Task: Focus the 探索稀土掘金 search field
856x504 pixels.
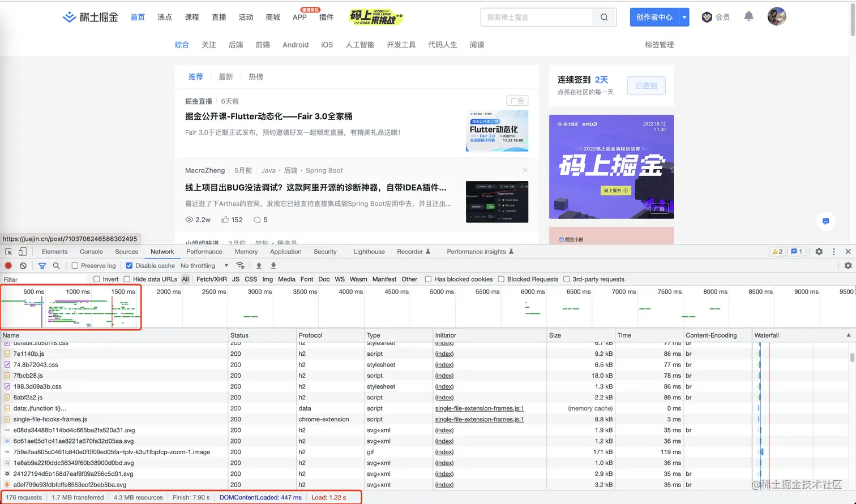Action: [536, 17]
